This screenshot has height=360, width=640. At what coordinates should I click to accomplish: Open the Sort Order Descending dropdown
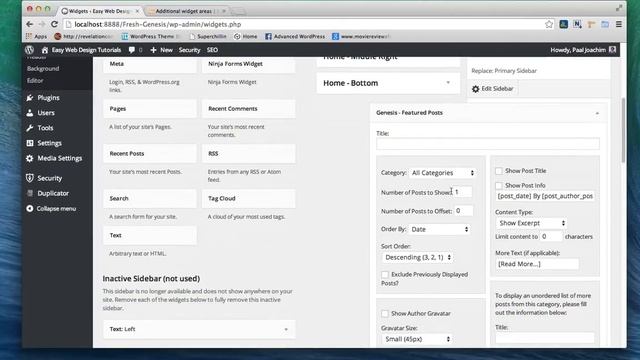(x=418, y=258)
